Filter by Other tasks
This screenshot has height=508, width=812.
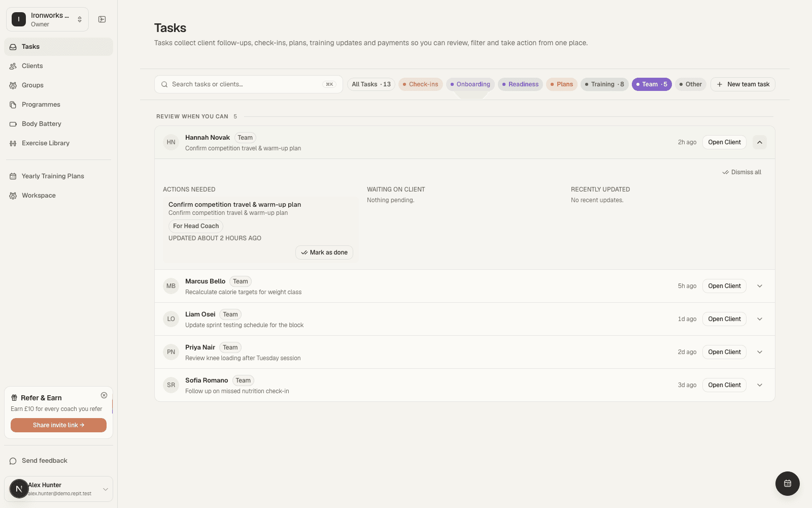[690, 84]
